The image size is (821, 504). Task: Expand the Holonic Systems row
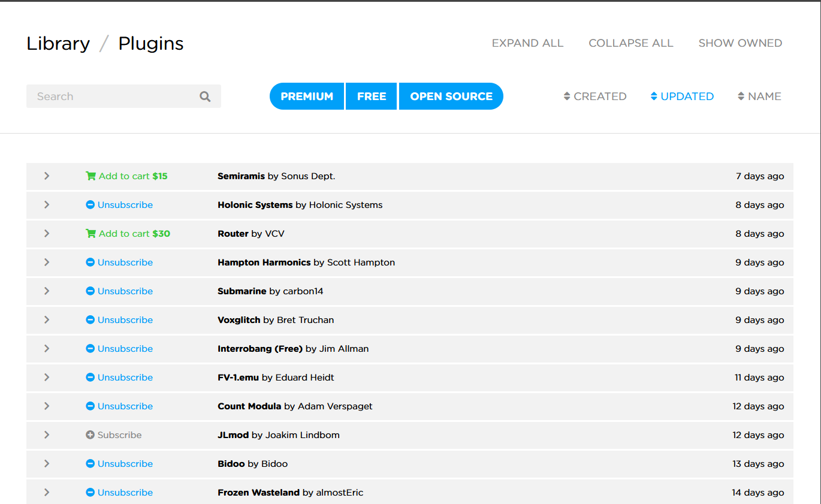(x=47, y=205)
